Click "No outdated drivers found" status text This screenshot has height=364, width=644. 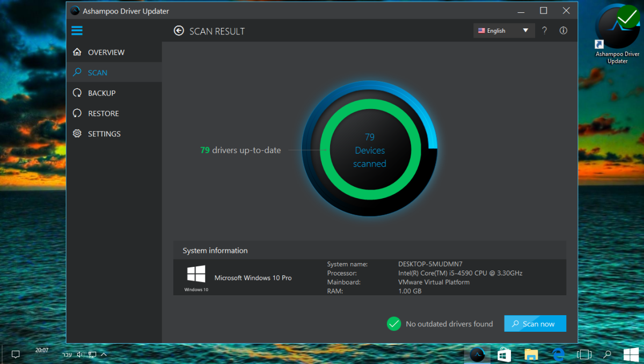[x=449, y=324]
